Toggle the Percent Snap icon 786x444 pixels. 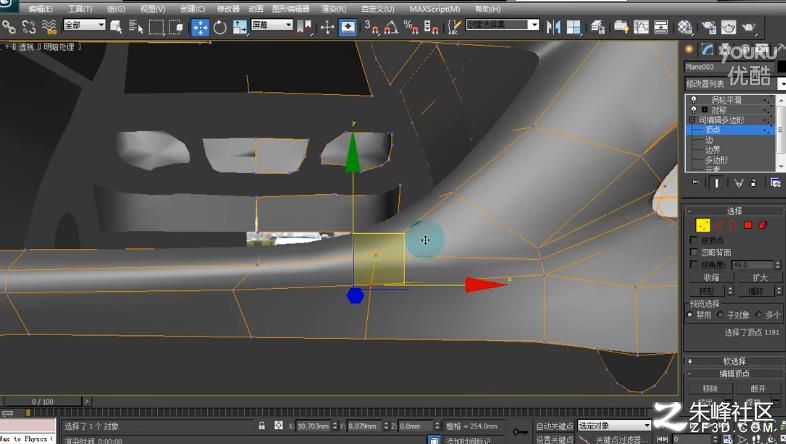click(x=411, y=27)
